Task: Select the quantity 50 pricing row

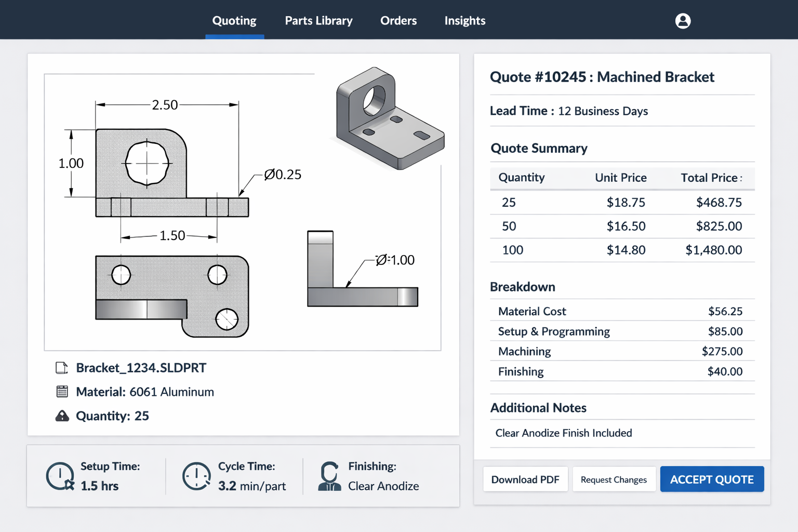Action: point(622,227)
